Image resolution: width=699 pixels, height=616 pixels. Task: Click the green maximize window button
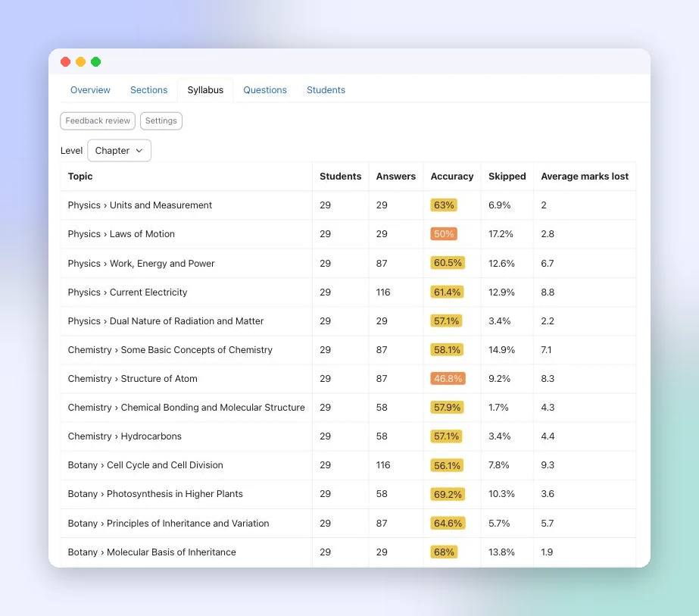coord(96,61)
